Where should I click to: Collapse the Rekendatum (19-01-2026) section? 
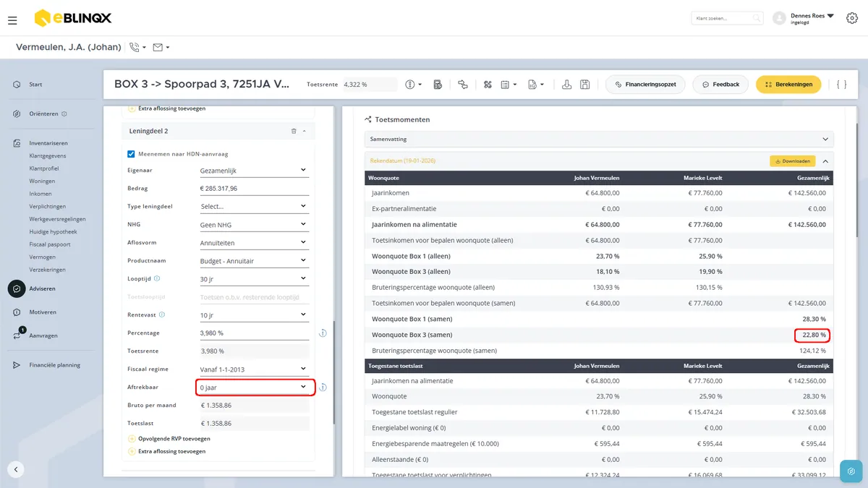[x=825, y=161]
